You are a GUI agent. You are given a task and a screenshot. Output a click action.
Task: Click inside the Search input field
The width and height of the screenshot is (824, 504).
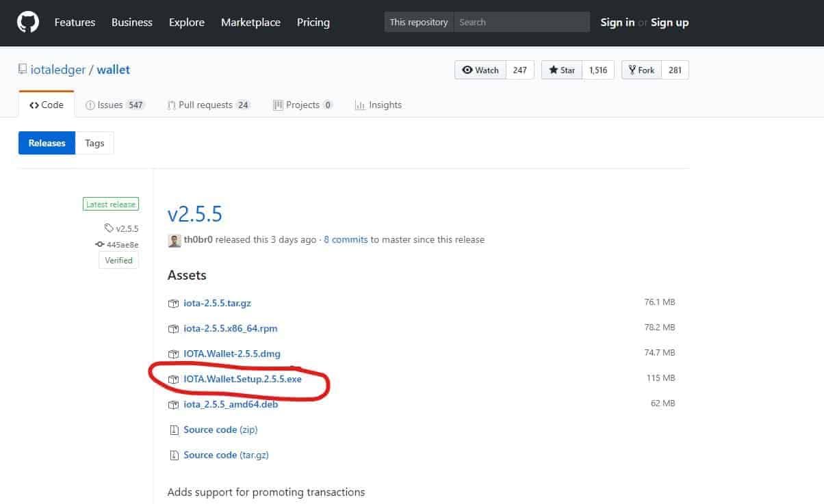tap(520, 21)
